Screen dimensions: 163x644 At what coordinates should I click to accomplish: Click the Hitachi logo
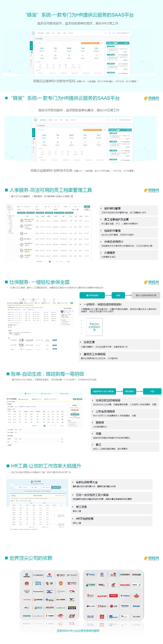(x=113, y=595)
